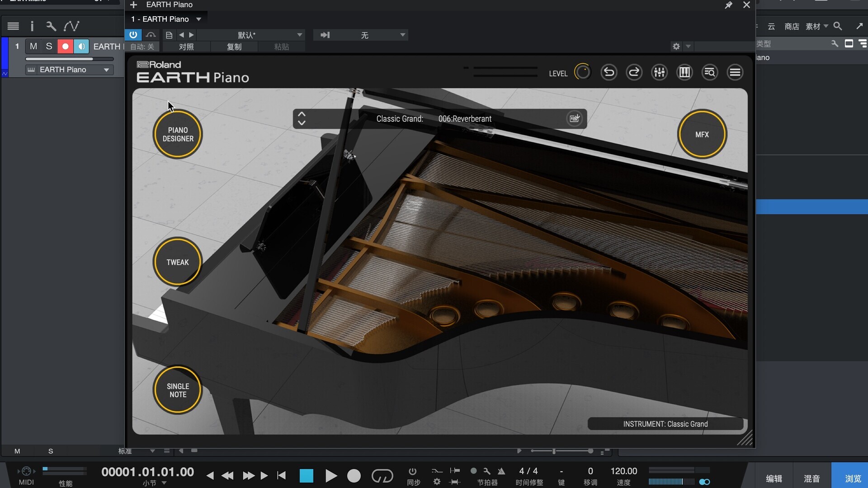
Task: Open the preset file icon in plugin header
Action: (169, 35)
